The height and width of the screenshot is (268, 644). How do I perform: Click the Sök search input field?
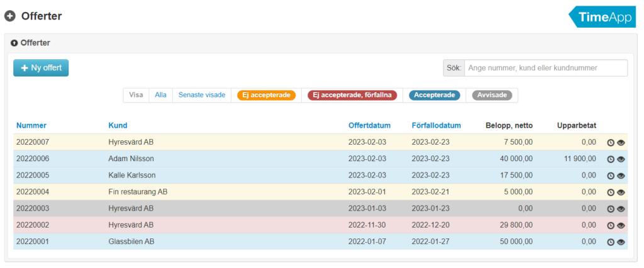(545, 68)
